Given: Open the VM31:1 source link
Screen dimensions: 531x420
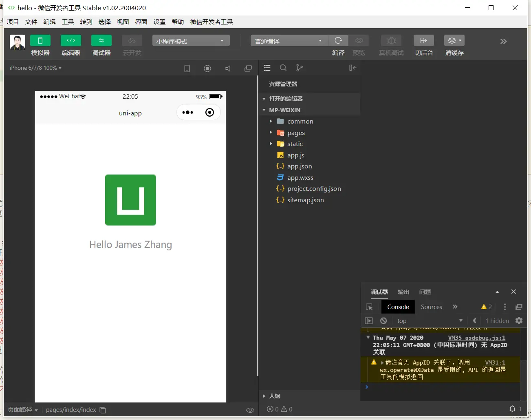Looking at the screenshot, I should point(495,363).
